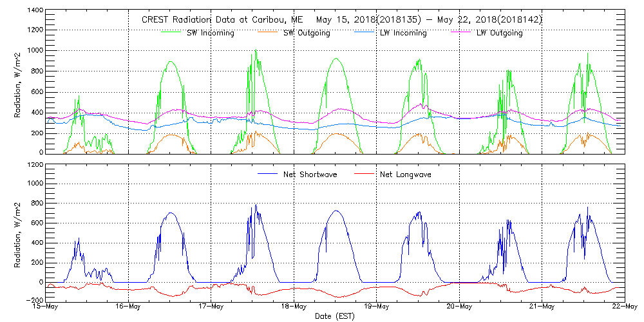Select the 'SW Outgoing' legend label
Viewport: 644px width, 322px height.
point(307,33)
